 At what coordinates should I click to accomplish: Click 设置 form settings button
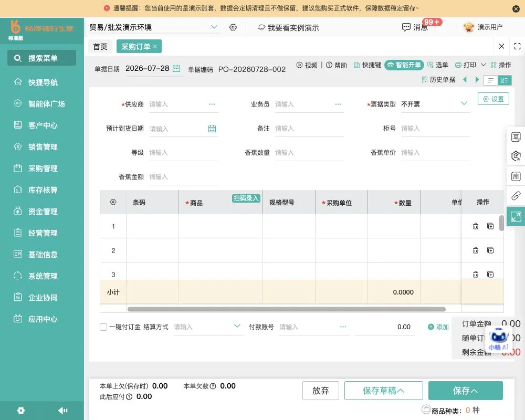493,99
